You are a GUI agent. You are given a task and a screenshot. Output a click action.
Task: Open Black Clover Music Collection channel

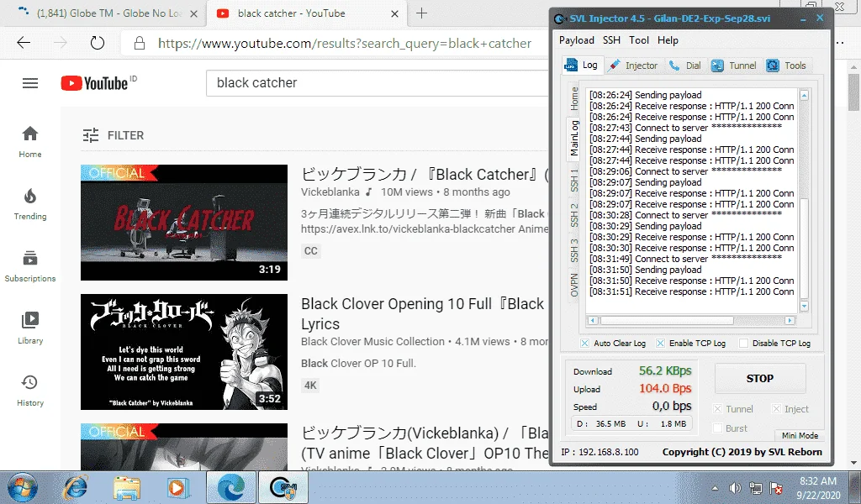pos(372,341)
